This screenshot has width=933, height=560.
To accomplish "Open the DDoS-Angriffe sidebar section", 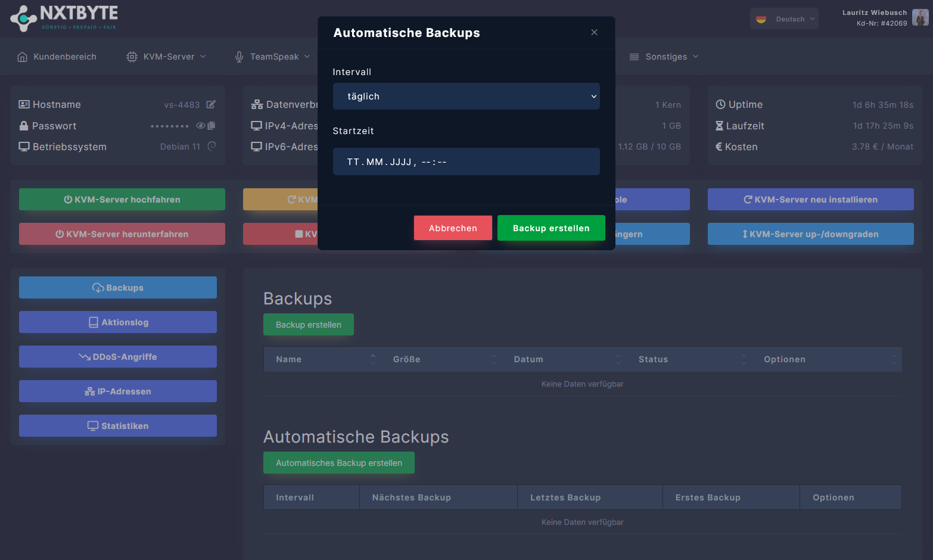I will [x=118, y=357].
